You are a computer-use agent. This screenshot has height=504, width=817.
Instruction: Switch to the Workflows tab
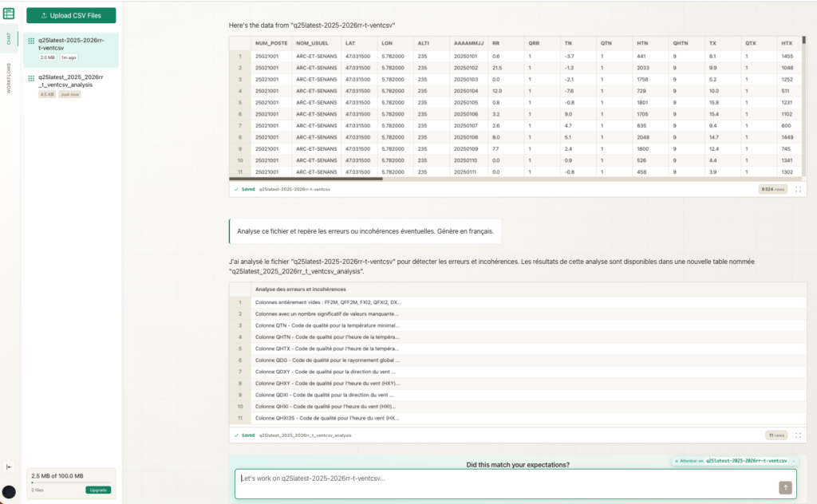(9, 78)
